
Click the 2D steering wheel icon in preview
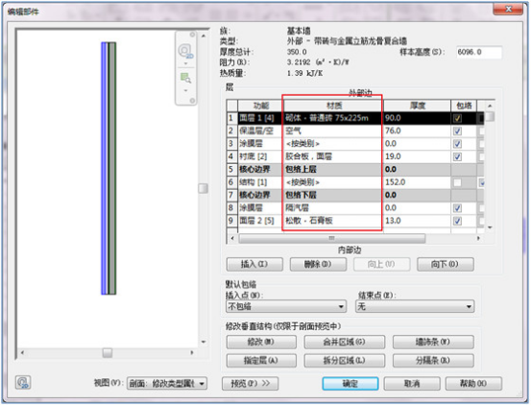185,51
